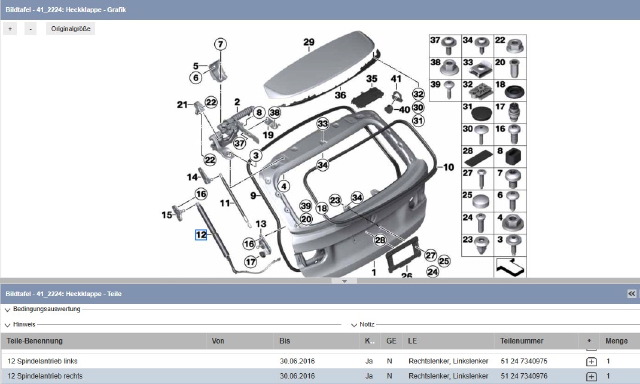Select callout 10 seal on diagram

coord(448,167)
